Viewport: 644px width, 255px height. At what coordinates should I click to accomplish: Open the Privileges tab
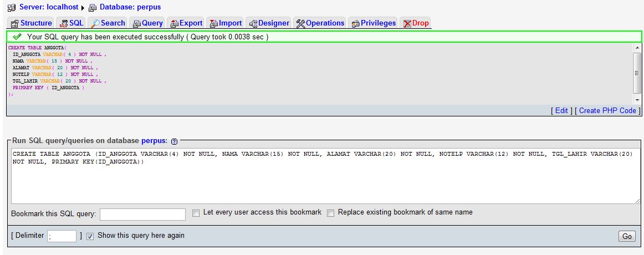[x=373, y=23]
